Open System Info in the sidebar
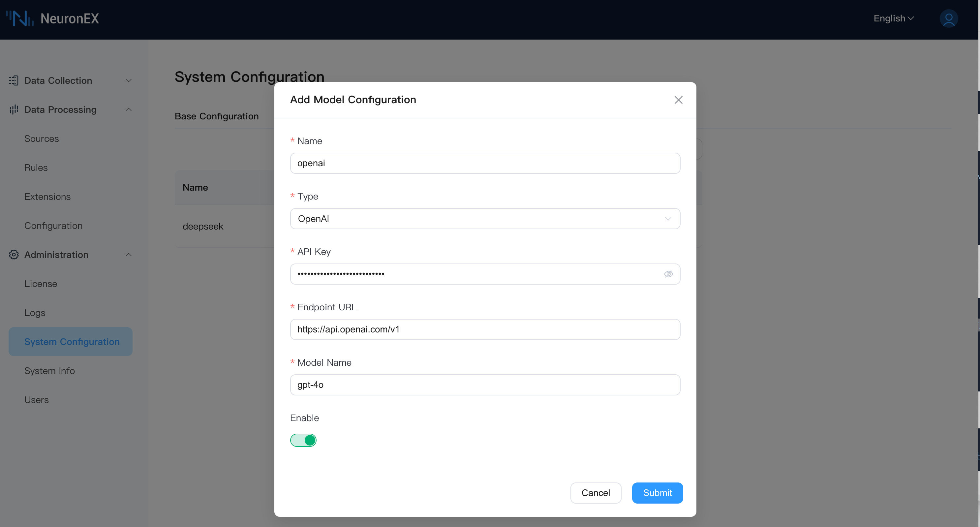This screenshot has width=980, height=527. [x=49, y=371]
